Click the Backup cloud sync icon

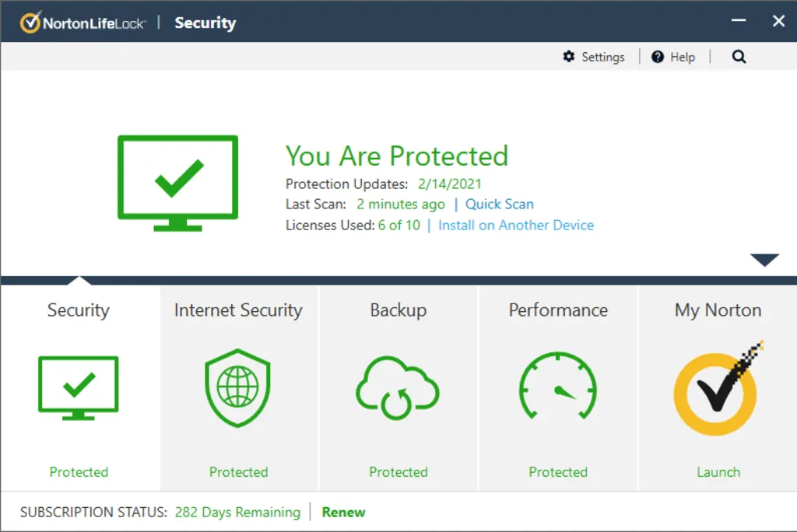[398, 388]
